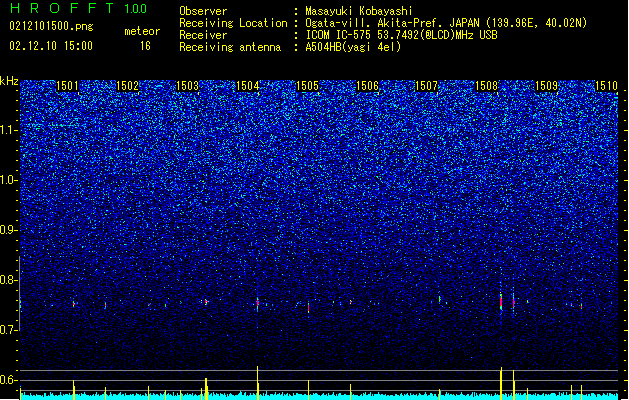Click the Observer label
This screenshot has height=400, width=629.
(x=203, y=11)
